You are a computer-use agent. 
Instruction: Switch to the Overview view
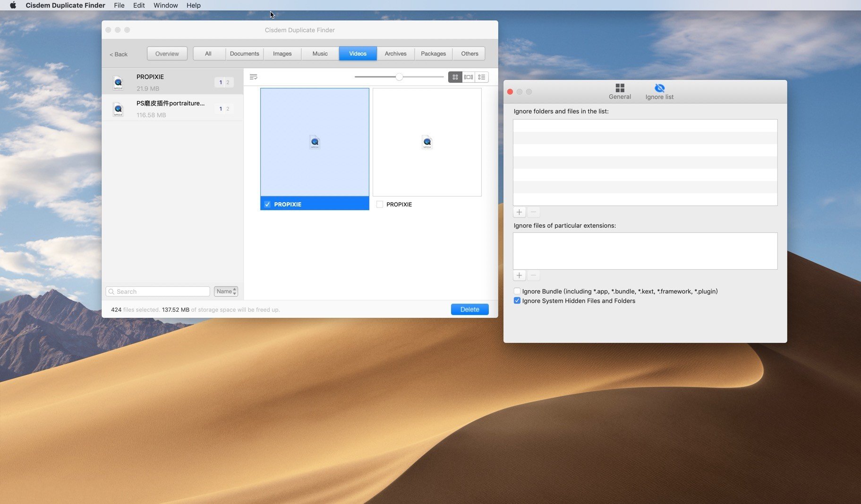pos(167,53)
